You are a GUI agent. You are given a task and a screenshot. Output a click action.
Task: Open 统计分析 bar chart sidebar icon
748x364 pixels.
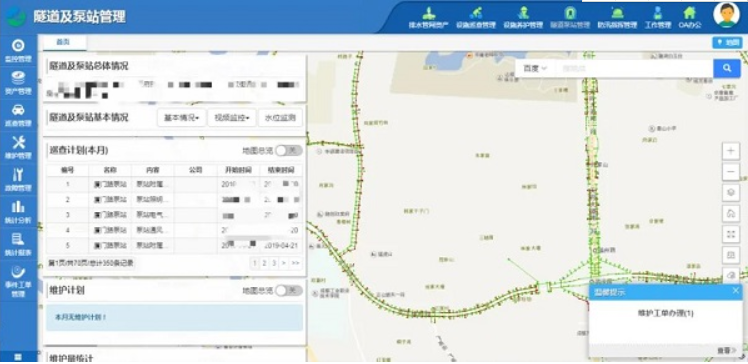[x=18, y=212]
